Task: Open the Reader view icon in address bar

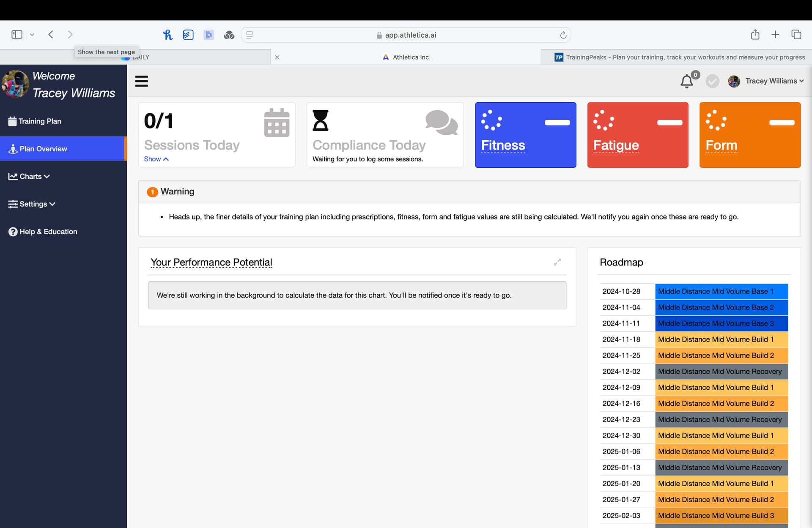Action: (250, 35)
